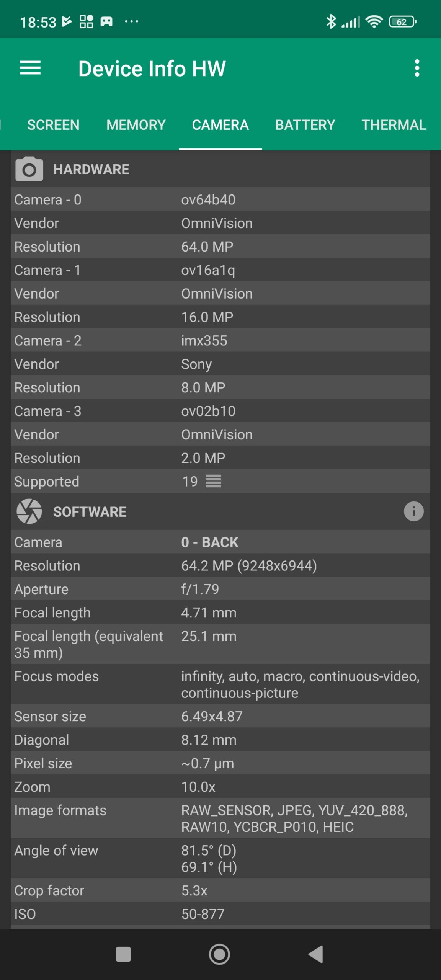Tap the software section info icon

click(413, 511)
